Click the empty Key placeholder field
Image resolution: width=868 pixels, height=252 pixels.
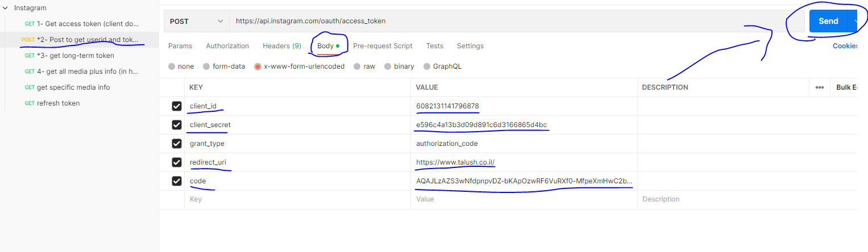[x=297, y=199]
